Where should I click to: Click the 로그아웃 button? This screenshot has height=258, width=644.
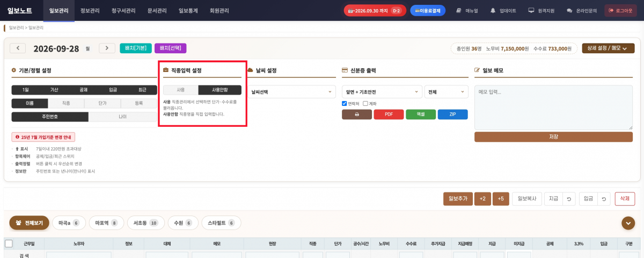620,10
